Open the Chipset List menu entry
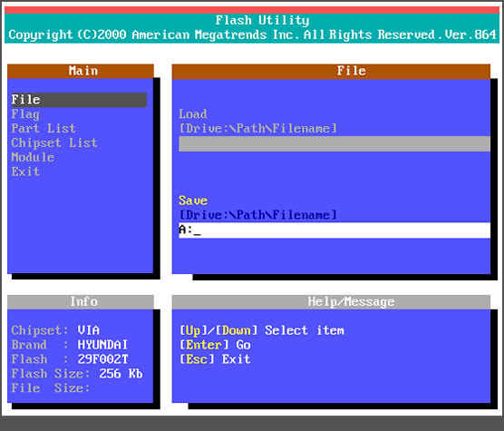This screenshot has height=431, width=504. [x=54, y=142]
